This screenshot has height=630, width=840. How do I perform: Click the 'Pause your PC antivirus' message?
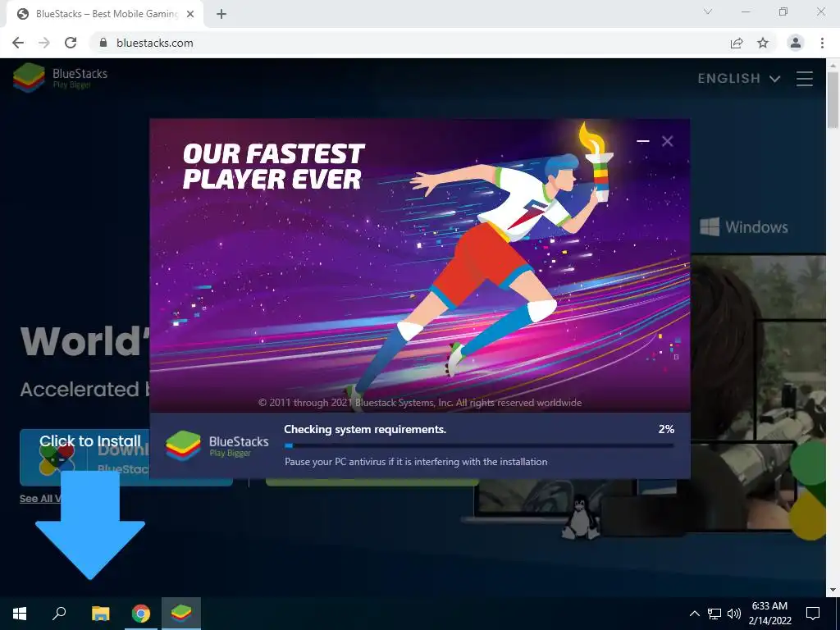[x=416, y=462]
